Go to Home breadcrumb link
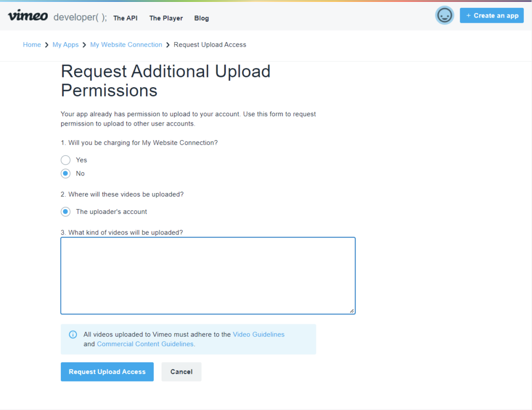This screenshot has width=532, height=410. pos(32,45)
